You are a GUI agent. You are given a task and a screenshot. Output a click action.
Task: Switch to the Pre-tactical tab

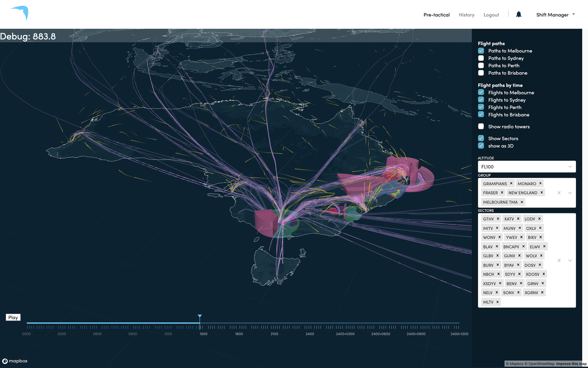(436, 15)
